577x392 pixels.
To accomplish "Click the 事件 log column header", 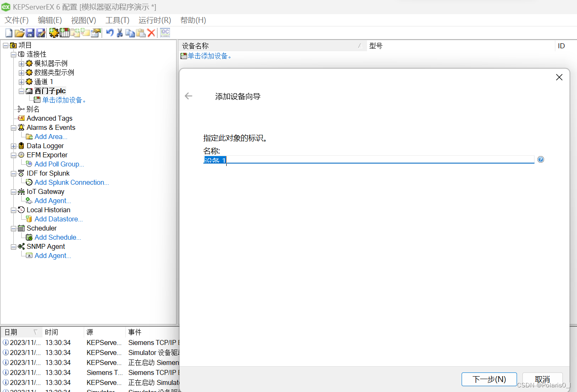I will 152,332.
